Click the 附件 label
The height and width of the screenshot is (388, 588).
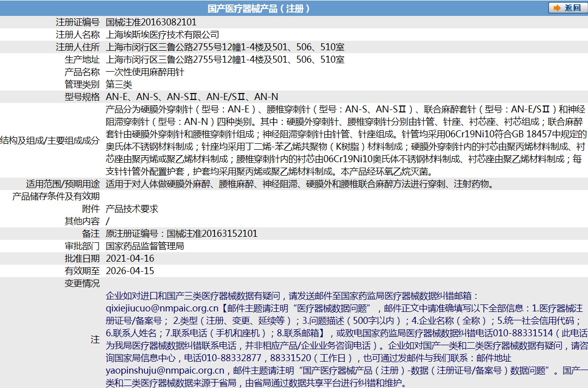[91, 209]
